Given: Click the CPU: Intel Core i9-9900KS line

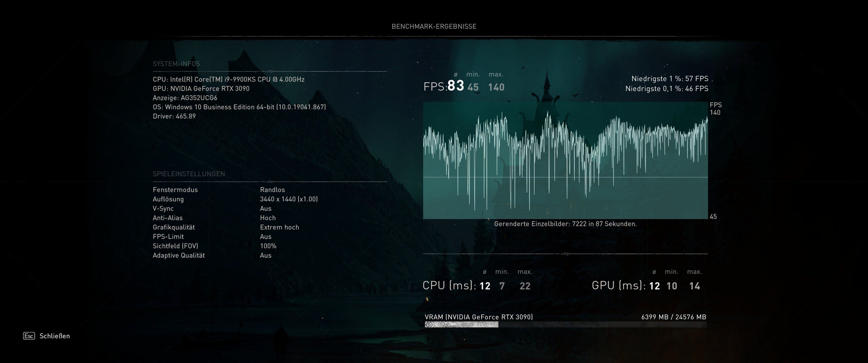Looking at the screenshot, I should [228, 79].
